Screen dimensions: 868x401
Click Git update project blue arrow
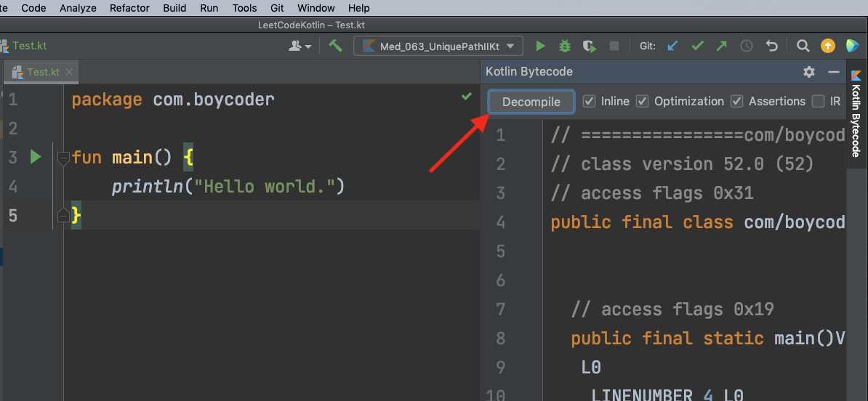[x=672, y=46]
